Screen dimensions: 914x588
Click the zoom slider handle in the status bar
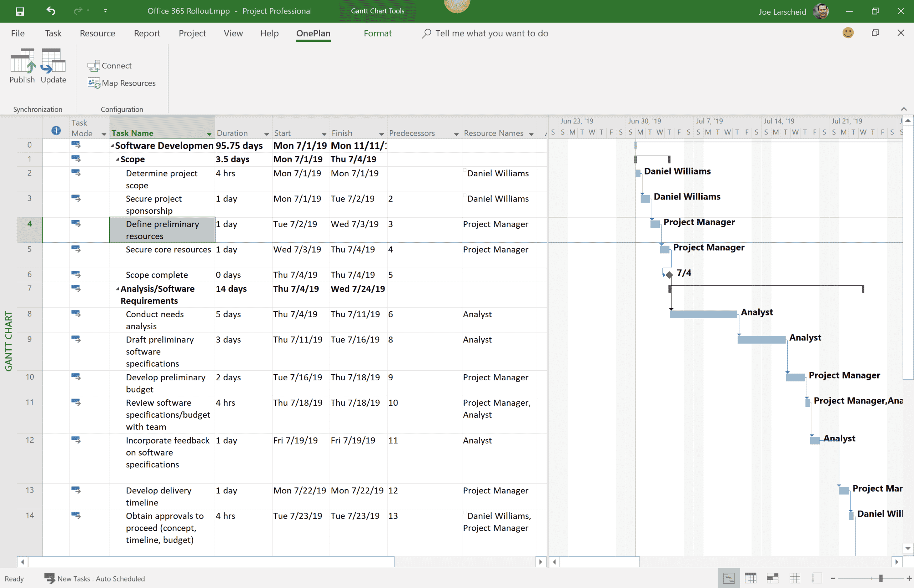tap(881, 578)
